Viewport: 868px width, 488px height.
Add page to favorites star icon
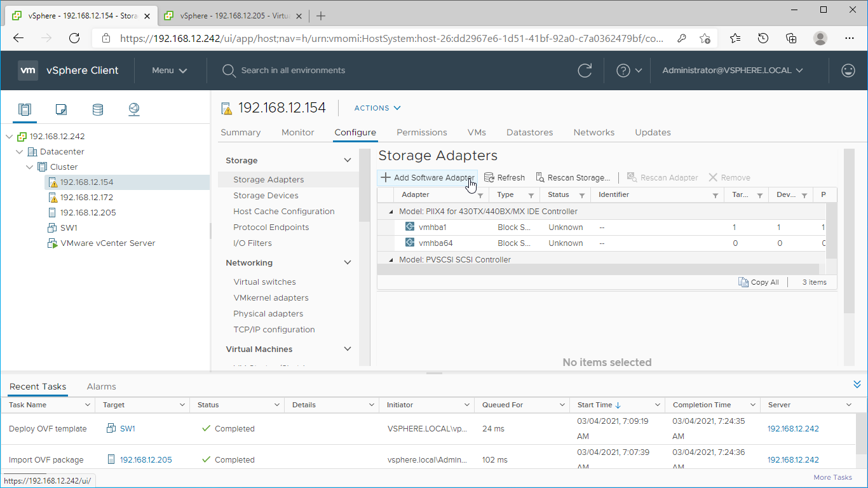[x=705, y=38]
